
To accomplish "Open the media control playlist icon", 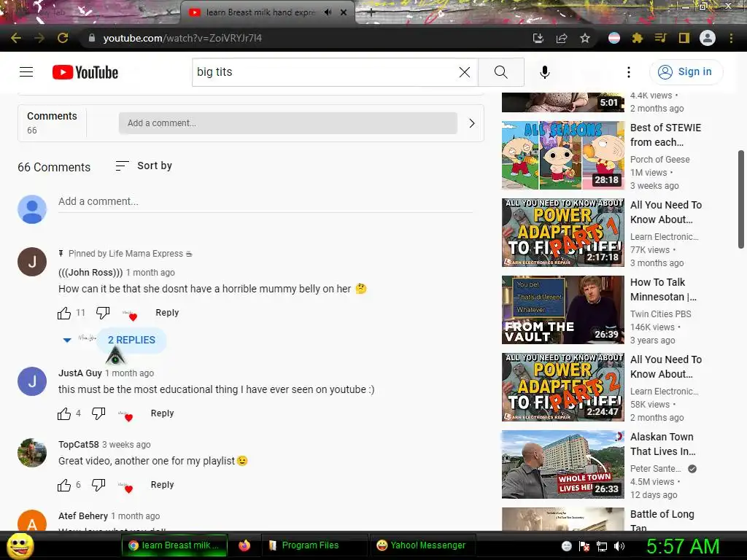I will pos(660,38).
